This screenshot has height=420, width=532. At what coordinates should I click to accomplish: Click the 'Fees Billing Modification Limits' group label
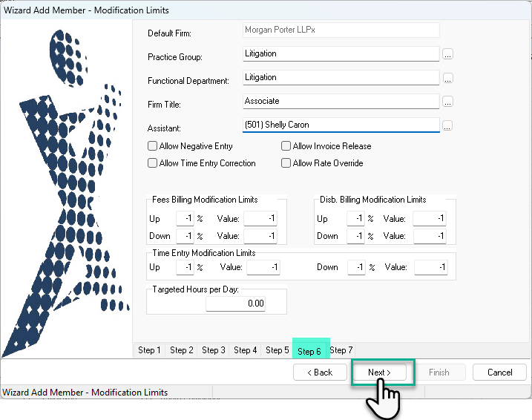click(205, 200)
